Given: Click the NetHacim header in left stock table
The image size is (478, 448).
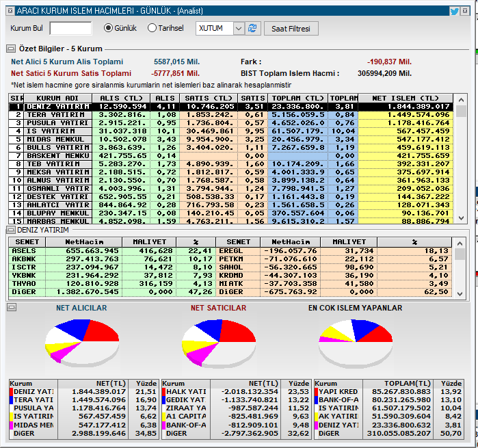Looking at the screenshot, I should (84, 242).
